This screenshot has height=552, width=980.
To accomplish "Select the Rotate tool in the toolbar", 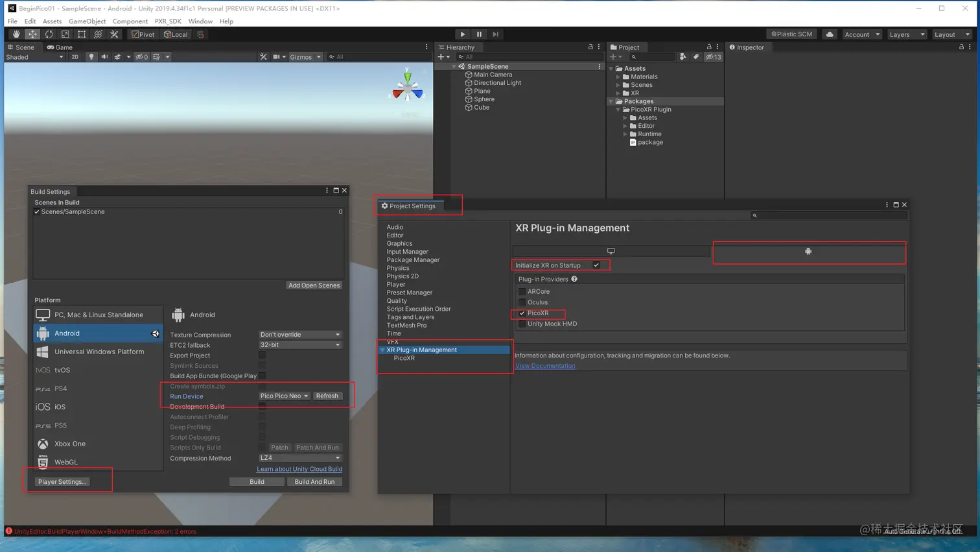I will pyautogui.click(x=49, y=34).
